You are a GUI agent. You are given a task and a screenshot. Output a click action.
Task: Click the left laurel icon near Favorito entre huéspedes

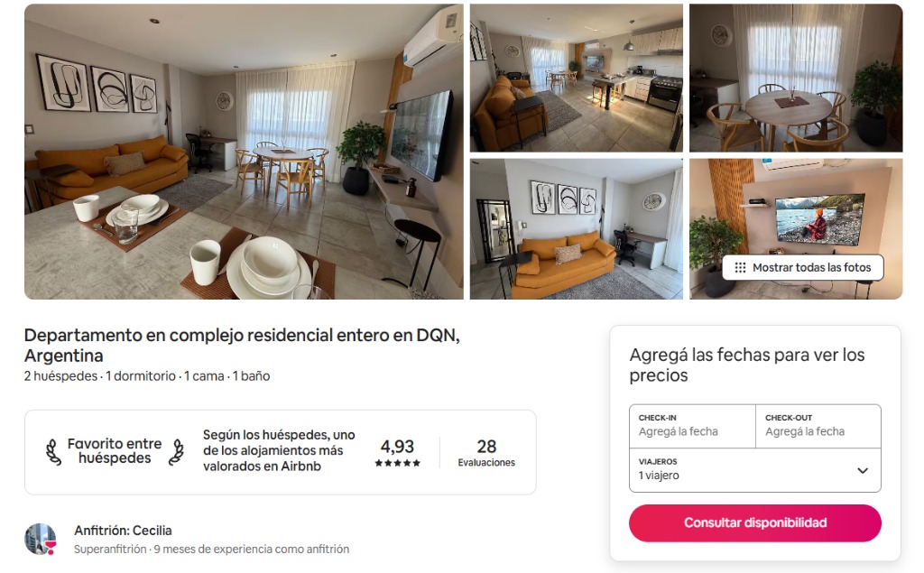click(x=53, y=452)
